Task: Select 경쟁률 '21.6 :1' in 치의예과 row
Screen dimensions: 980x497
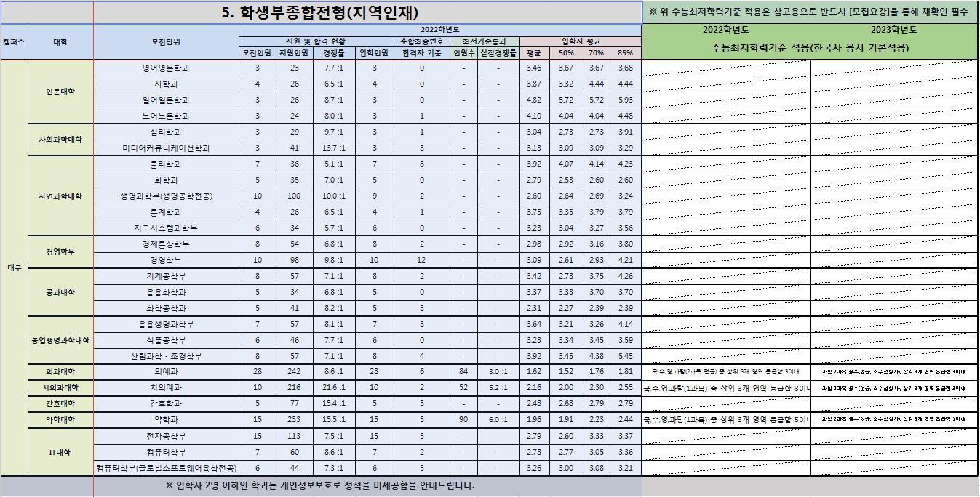Action: click(333, 387)
